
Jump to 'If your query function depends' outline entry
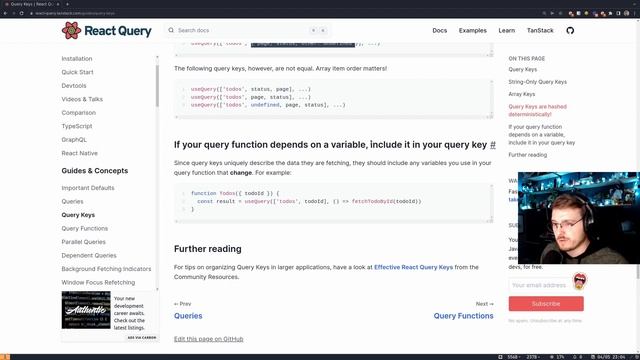click(x=542, y=135)
